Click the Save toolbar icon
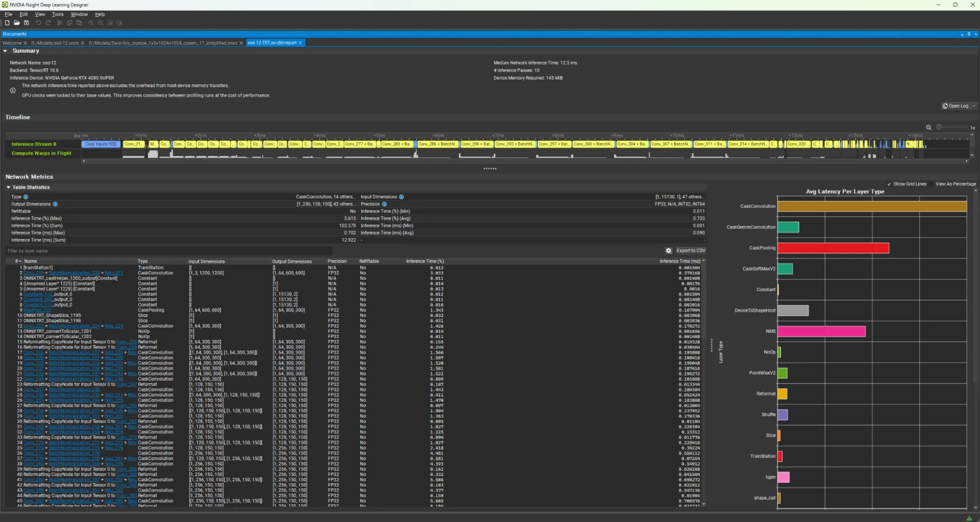Viewport: 980px width, 522px height. pos(26,23)
